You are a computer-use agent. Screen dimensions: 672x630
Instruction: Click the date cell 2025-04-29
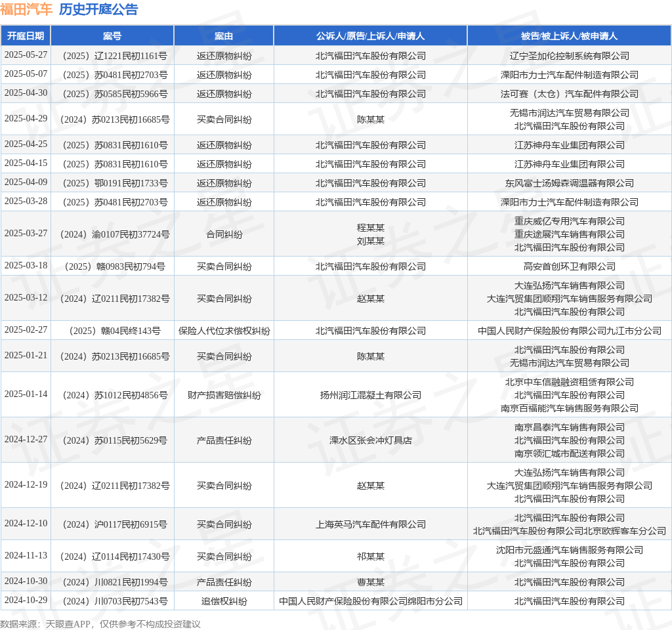coord(26,119)
